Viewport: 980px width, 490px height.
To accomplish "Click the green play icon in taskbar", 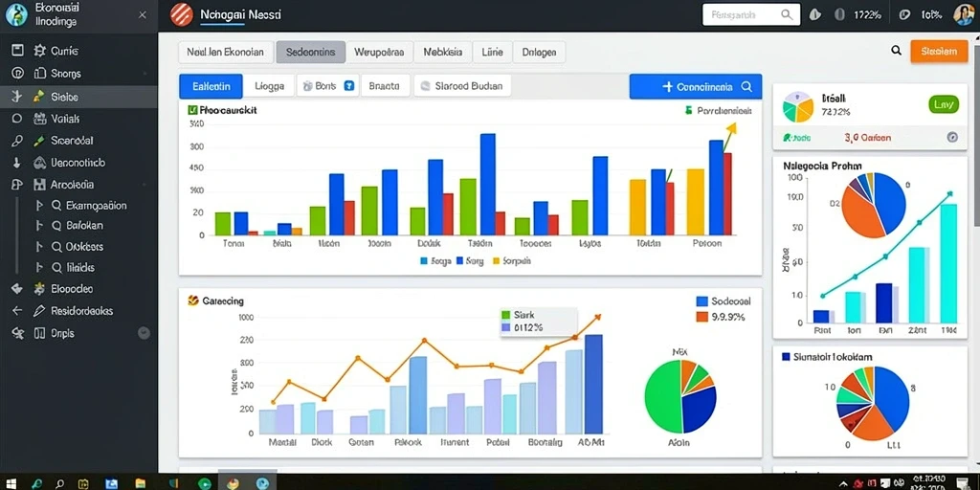I will [205, 483].
